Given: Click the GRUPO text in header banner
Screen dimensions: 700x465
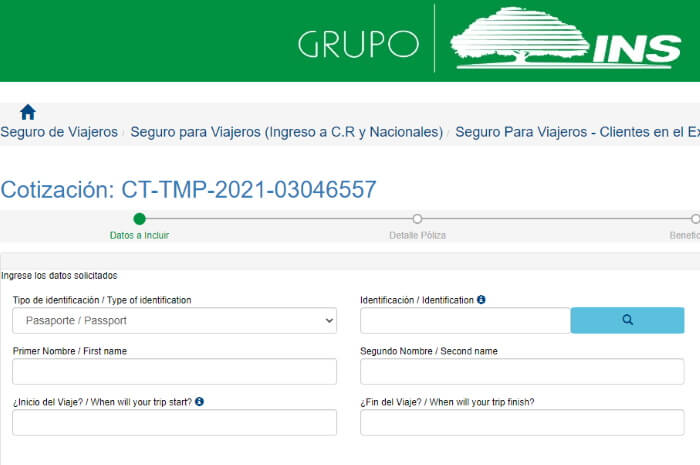Looking at the screenshot, I should click(357, 44).
